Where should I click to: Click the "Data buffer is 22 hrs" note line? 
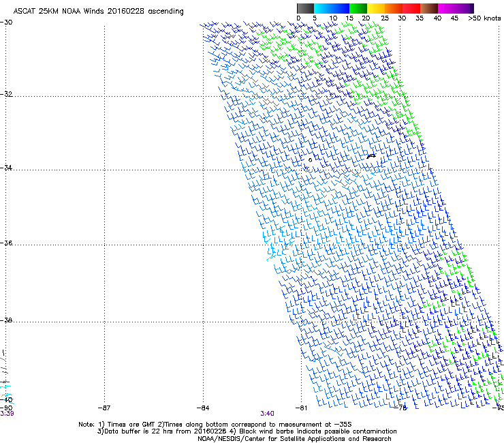click(247, 431)
